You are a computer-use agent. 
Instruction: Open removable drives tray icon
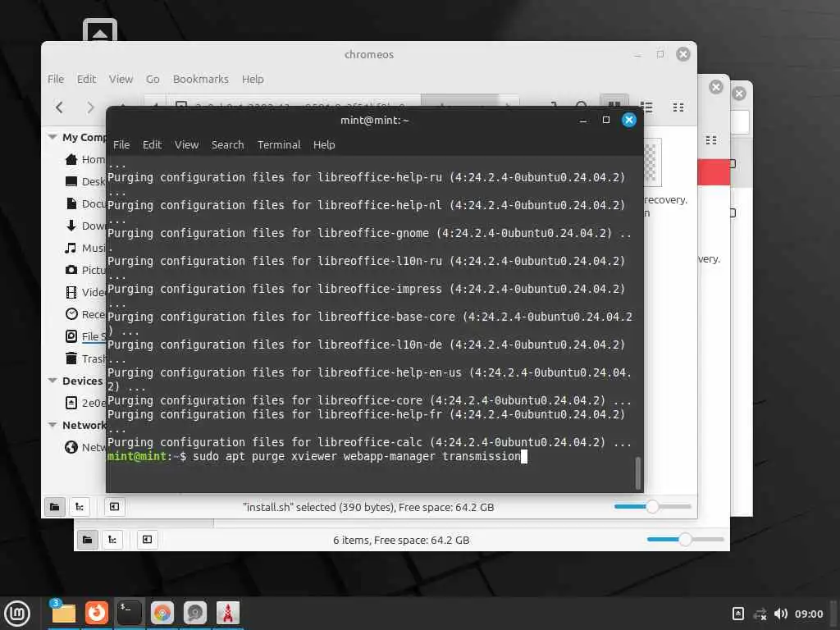(x=737, y=614)
